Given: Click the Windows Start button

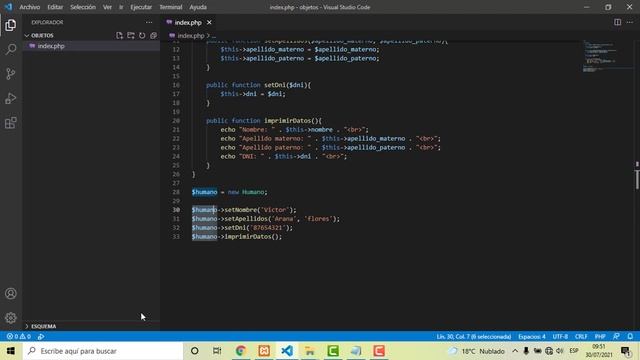Looking at the screenshot, I should pos(11,351).
